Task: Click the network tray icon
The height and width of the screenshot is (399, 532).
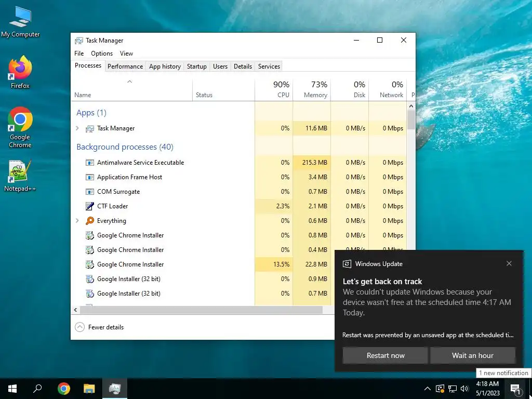Action: [x=453, y=389]
